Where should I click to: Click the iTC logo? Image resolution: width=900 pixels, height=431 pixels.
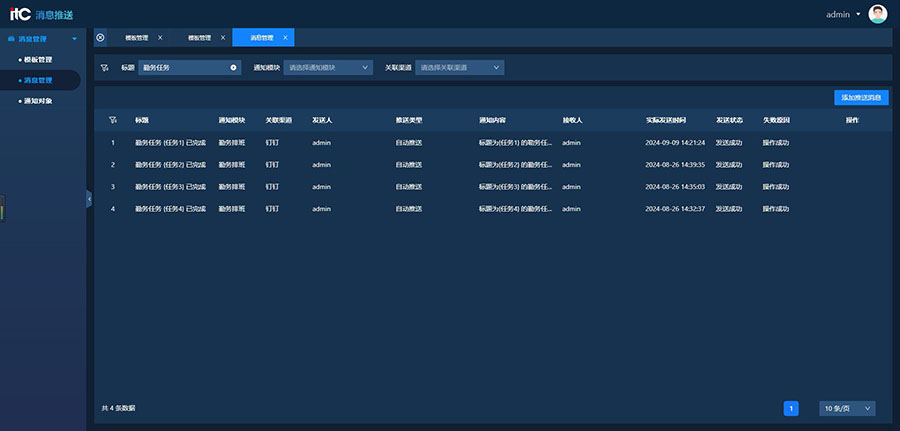[x=21, y=14]
